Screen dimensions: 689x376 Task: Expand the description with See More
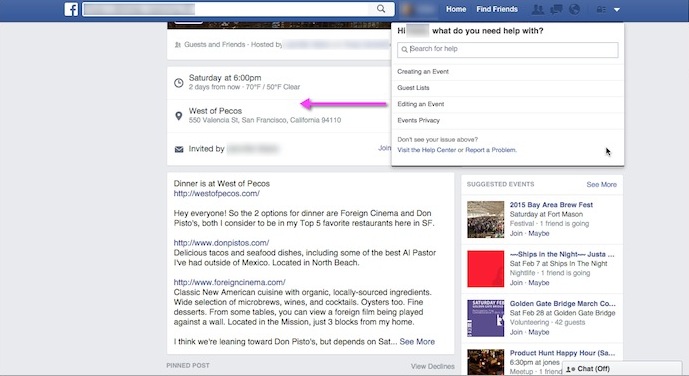pyautogui.click(x=417, y=342)
